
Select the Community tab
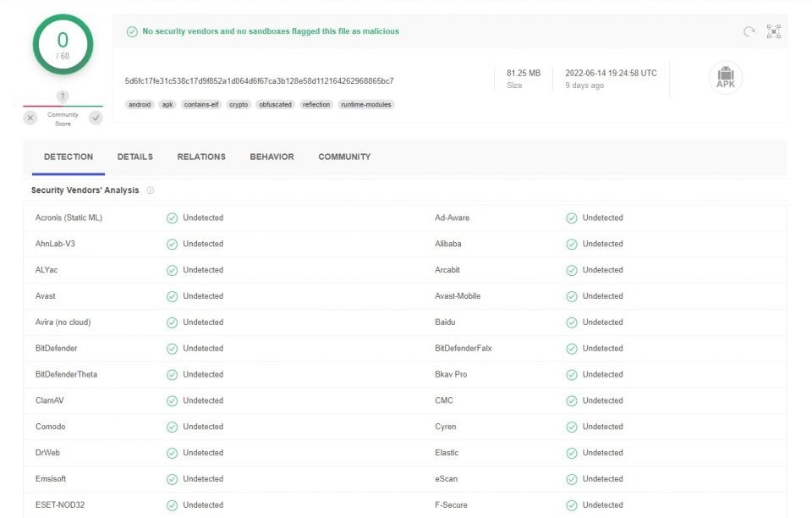click(x=344, y=157)
